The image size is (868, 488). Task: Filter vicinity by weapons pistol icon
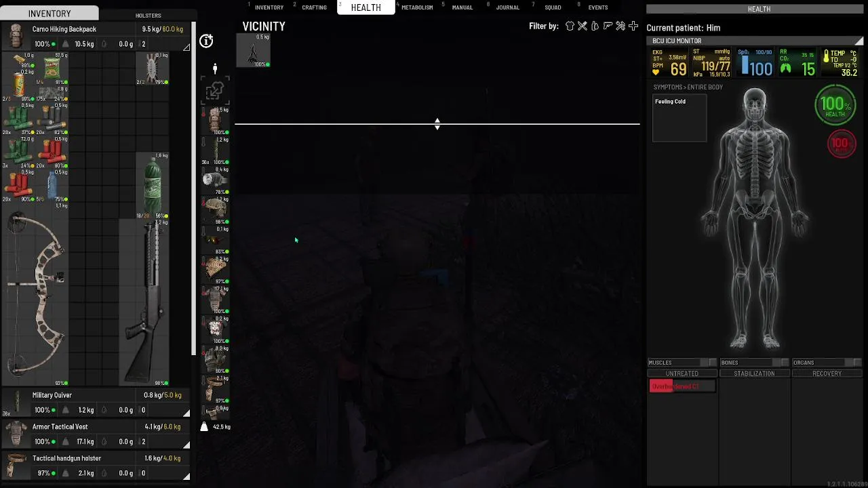[x=608, y=26]
